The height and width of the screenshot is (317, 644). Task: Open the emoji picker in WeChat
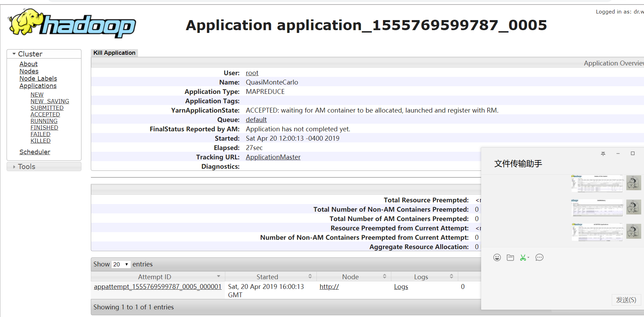tap(497, 257)
